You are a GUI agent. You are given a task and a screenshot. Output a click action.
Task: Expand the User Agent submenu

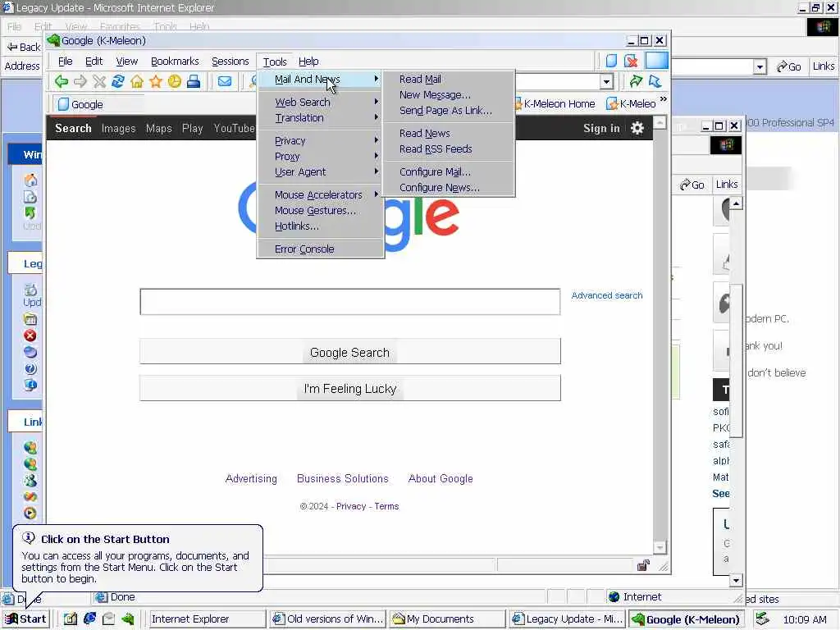click(320, 171)
